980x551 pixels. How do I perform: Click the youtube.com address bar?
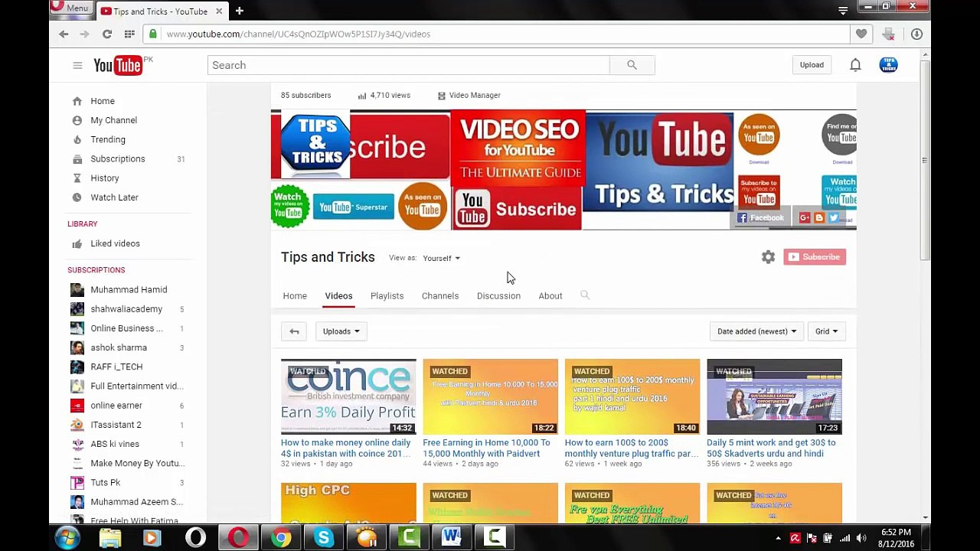point(498,34)
